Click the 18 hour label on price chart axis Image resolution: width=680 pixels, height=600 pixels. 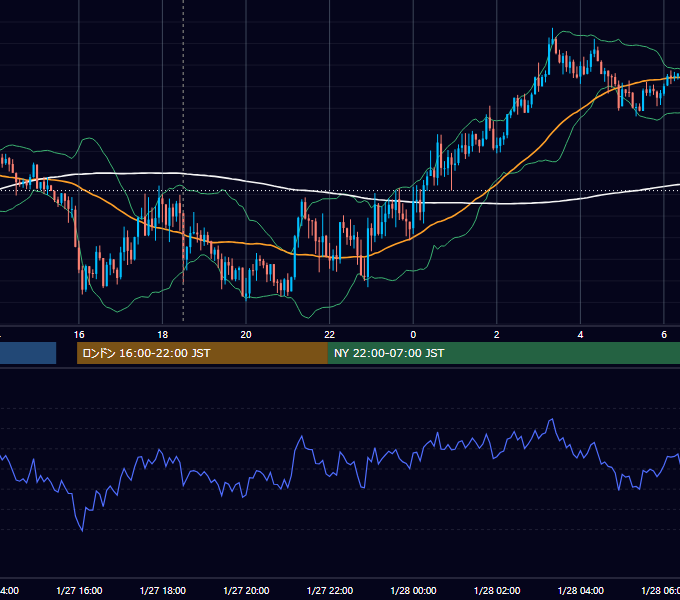(162, 335)
